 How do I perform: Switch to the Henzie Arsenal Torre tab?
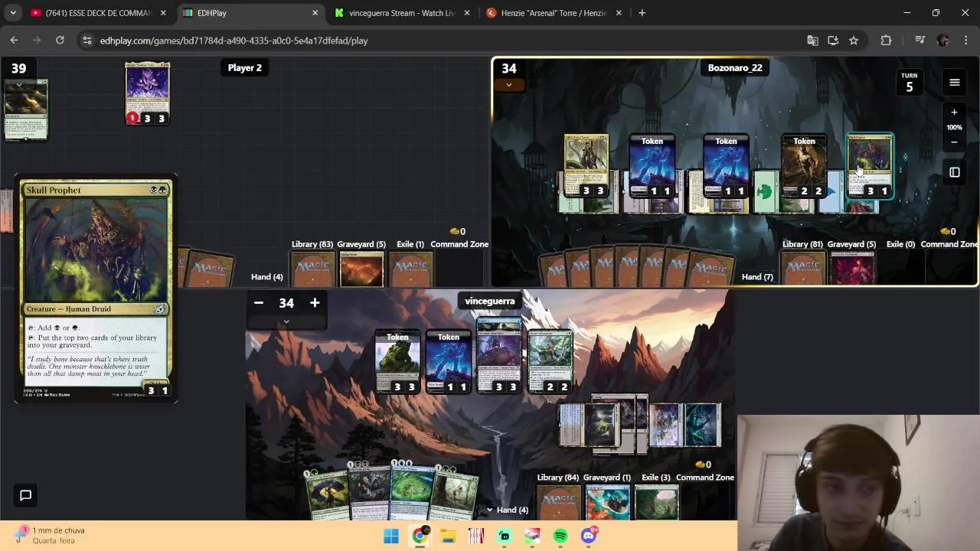click(554, 13)
